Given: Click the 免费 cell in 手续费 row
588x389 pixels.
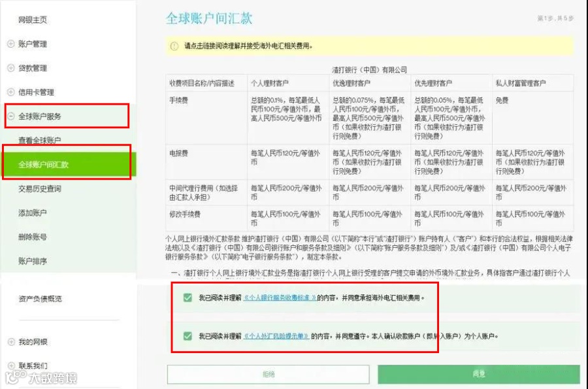Looking at the screenshot, I should point(502,100).
